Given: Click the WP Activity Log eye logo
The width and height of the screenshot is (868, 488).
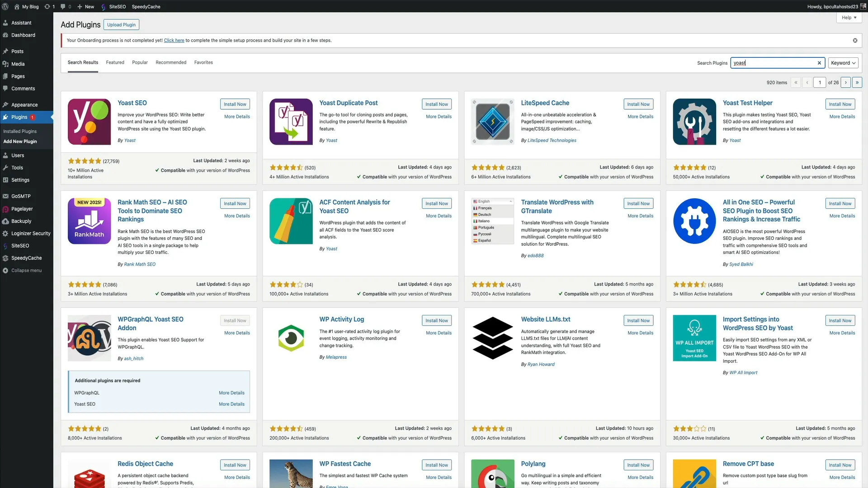Looking at the screenshot, I should click(x=291, y=338).
